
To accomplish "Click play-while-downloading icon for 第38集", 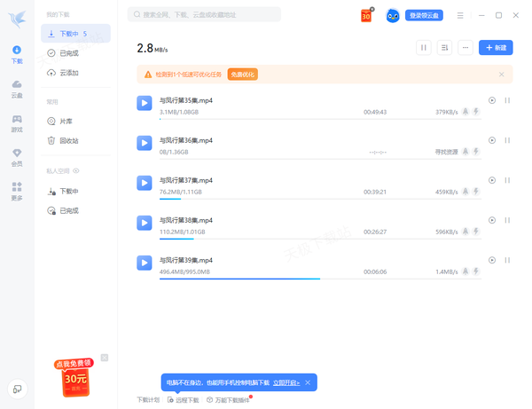I will 492,220.
